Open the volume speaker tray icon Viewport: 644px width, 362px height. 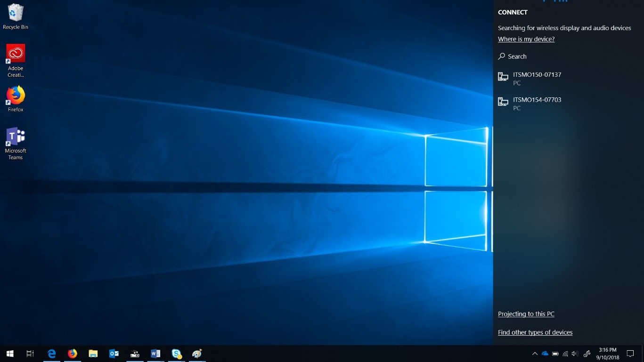[574, 354]
